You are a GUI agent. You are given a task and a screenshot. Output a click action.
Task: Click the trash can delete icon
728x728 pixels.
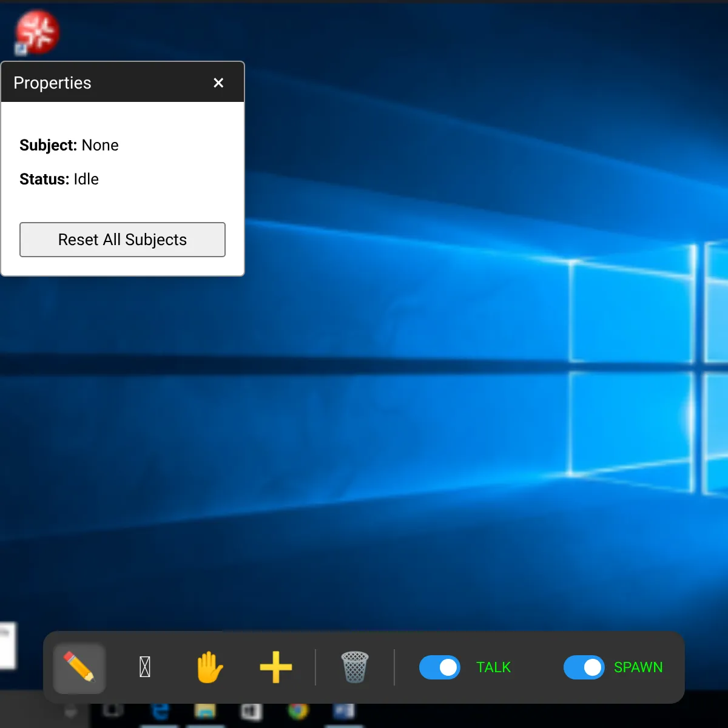(x=355, y=667)
